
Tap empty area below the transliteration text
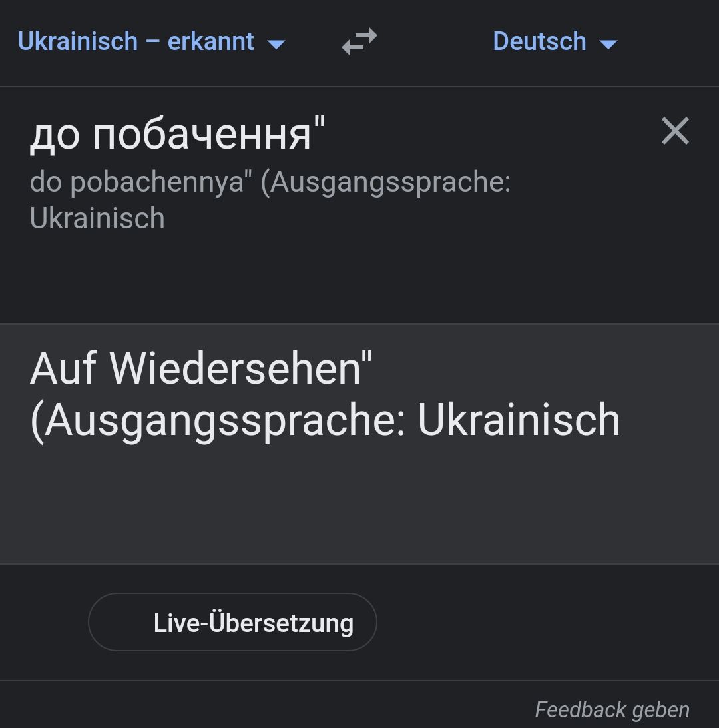(x=333, y=280)
